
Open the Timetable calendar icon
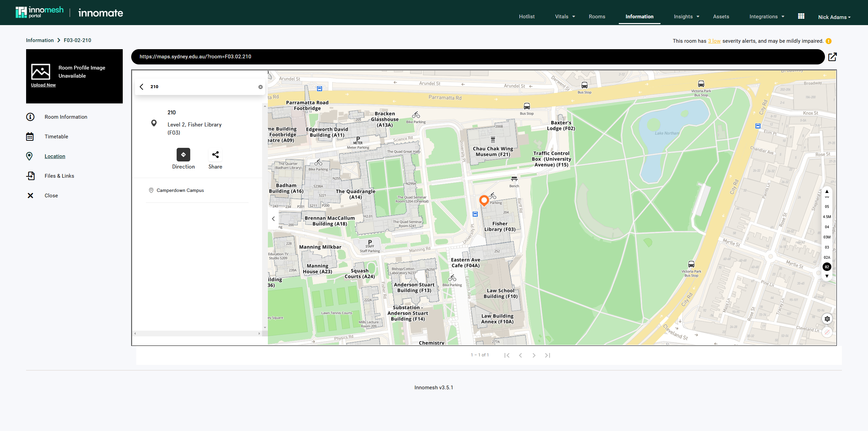(30, 137)
